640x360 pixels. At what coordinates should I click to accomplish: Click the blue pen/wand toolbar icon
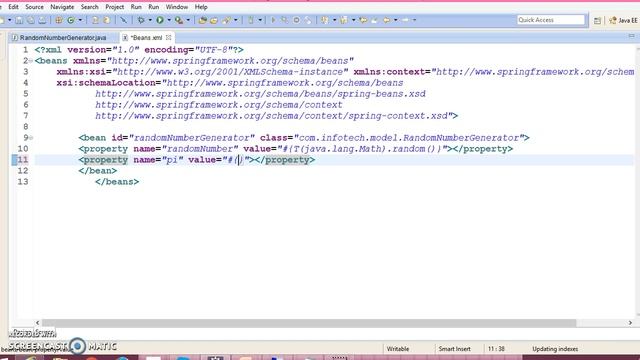[124, 20]
